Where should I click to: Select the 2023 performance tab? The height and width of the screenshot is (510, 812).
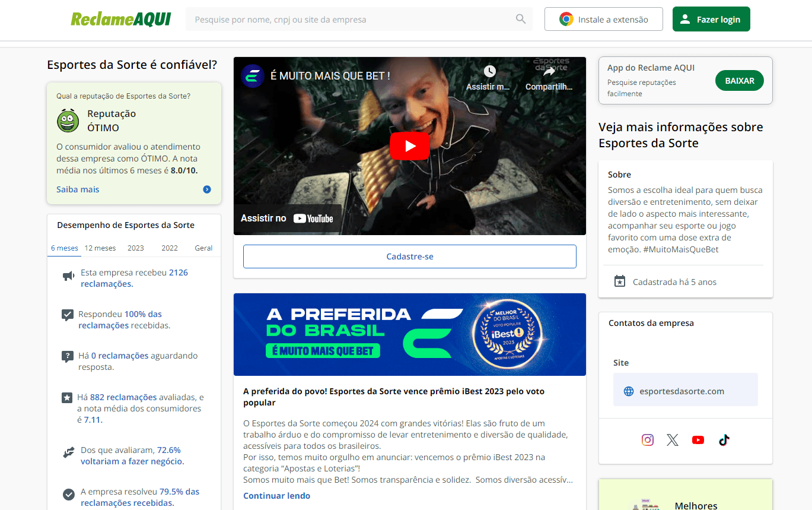tap(136, 248)
